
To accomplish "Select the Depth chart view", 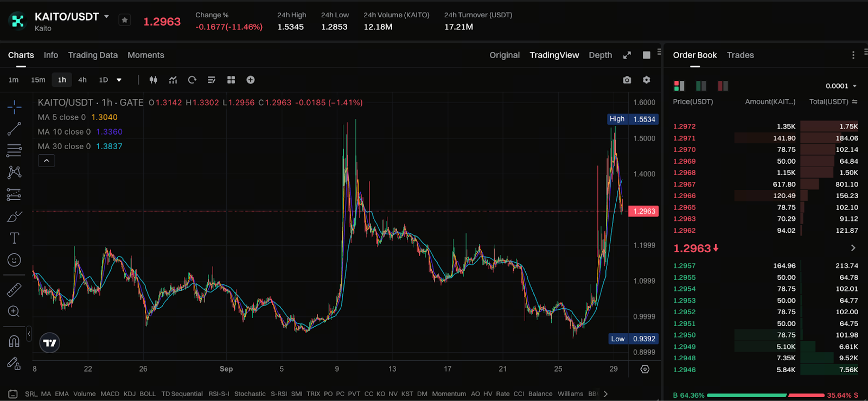I will tap(601, 55).
